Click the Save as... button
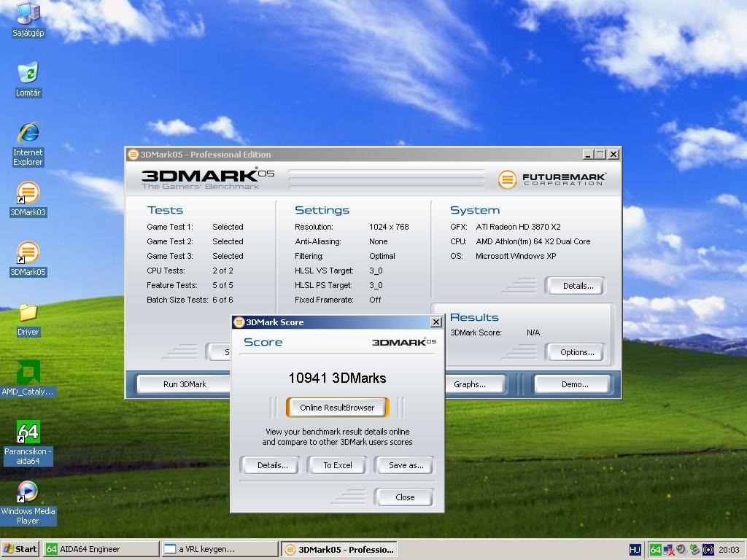Screen dimensions: 747x560 coord(406,465)
